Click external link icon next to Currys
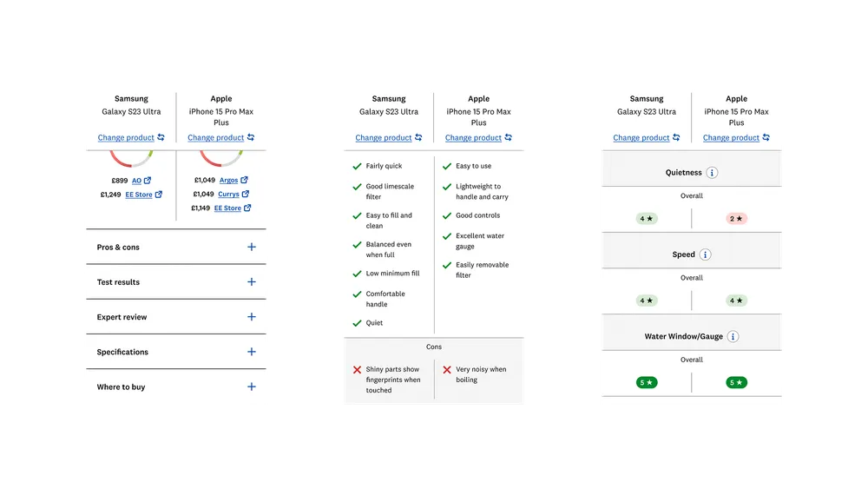This screenshot has height=489, width=868. (247, 195)
